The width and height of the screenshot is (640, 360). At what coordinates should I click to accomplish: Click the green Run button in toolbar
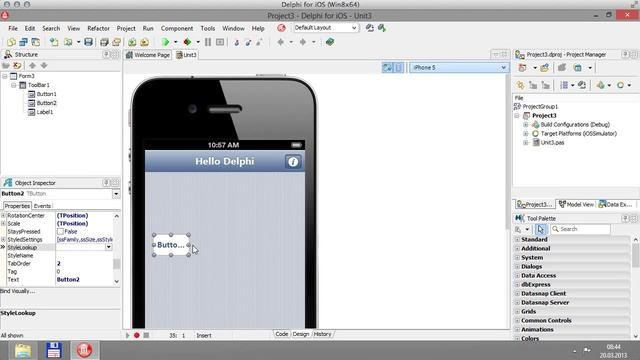165,42
